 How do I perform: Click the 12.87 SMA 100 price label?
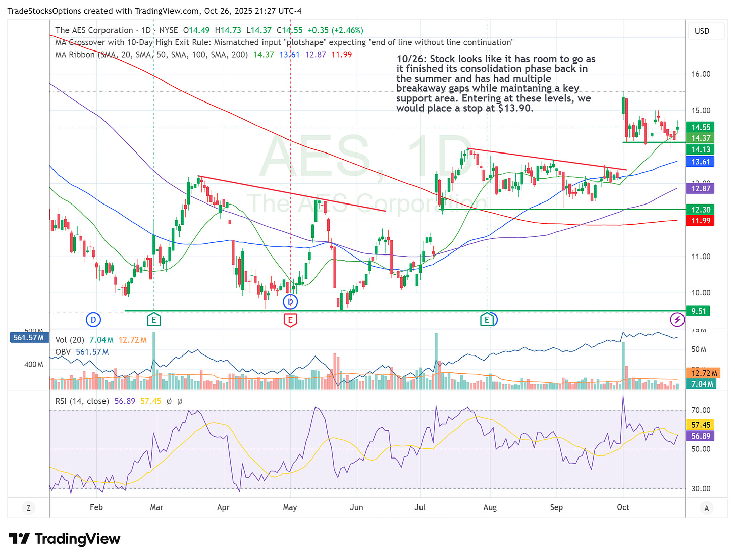tap(701, 188)
